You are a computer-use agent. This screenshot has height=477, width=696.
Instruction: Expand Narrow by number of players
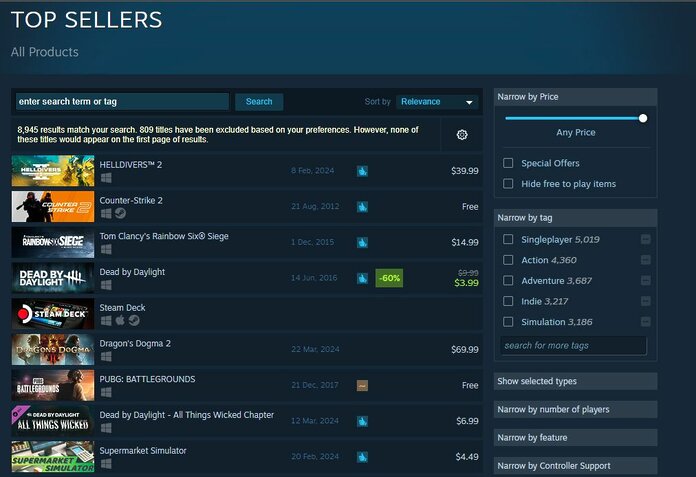(575, 409)
